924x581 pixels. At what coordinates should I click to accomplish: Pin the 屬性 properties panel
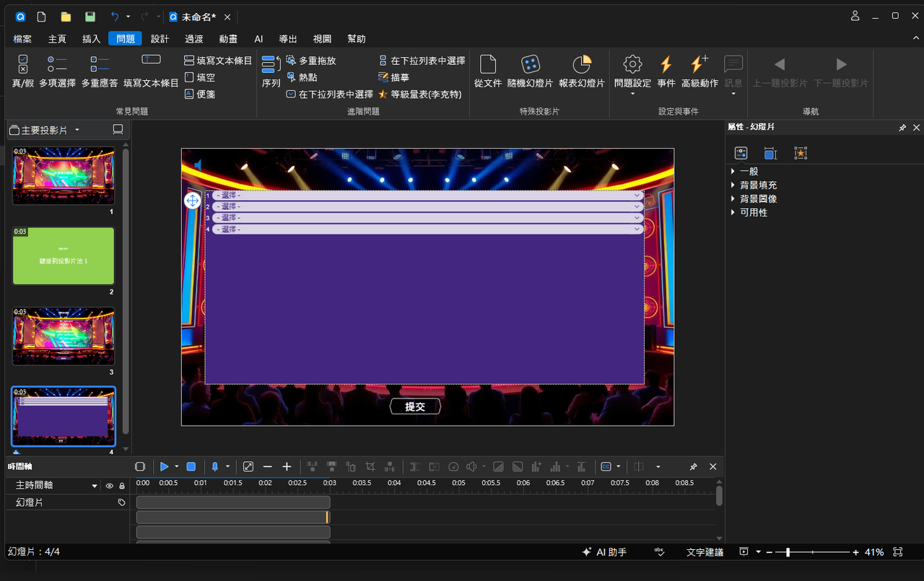point(902,127)
